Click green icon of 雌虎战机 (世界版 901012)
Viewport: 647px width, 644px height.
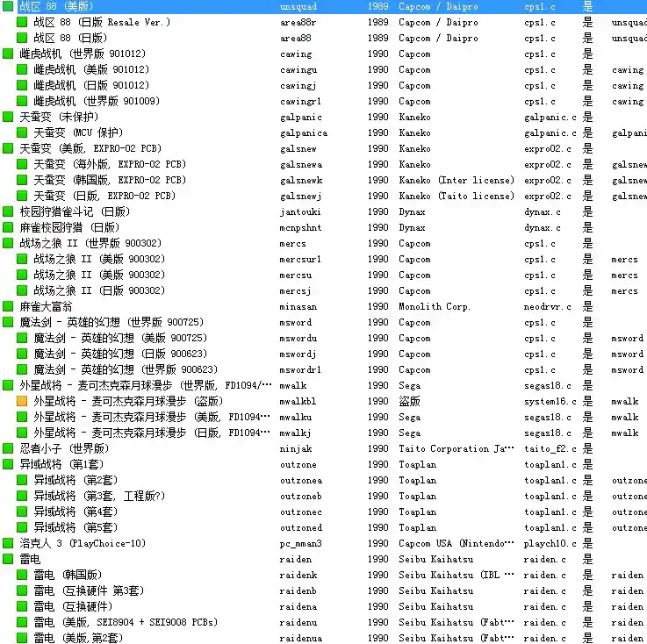point(8,54)
